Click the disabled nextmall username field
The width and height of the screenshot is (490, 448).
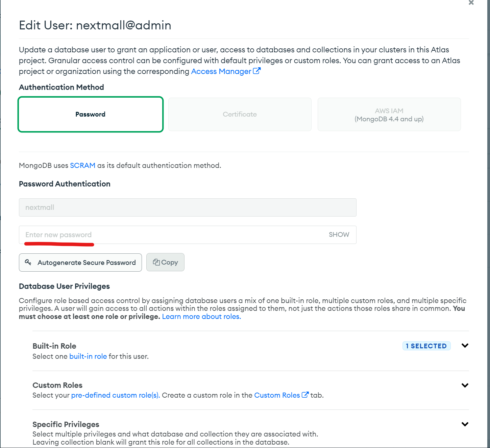point(188,207)
